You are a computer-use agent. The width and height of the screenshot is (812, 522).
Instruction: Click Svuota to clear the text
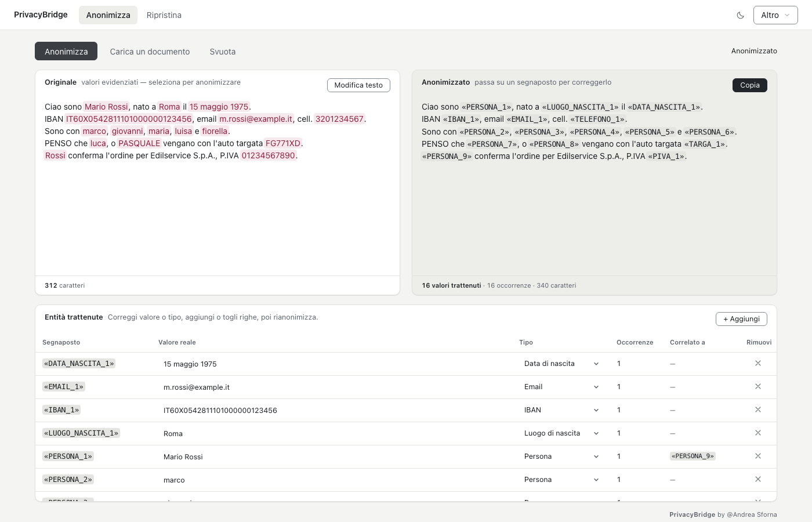pos(223,52)
